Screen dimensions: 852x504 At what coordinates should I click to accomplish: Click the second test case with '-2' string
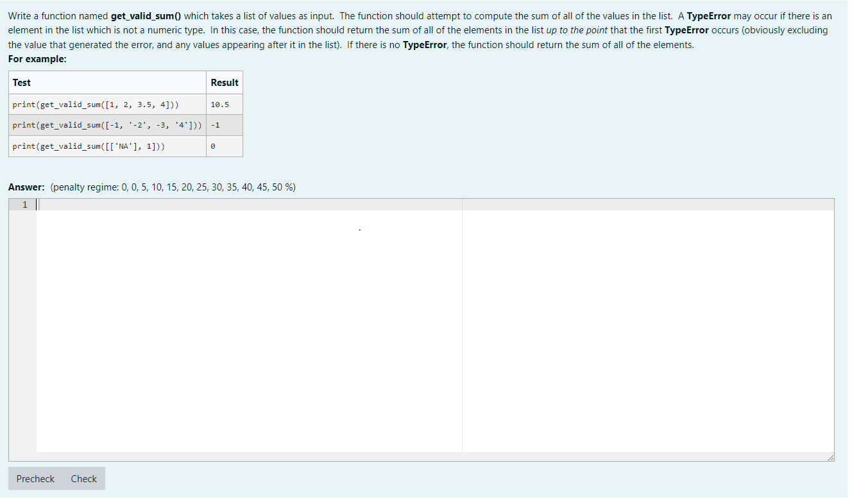[107, 125]
